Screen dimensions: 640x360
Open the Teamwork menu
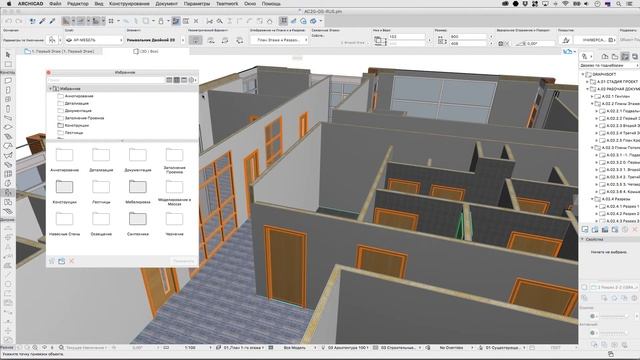coord(227,4)
